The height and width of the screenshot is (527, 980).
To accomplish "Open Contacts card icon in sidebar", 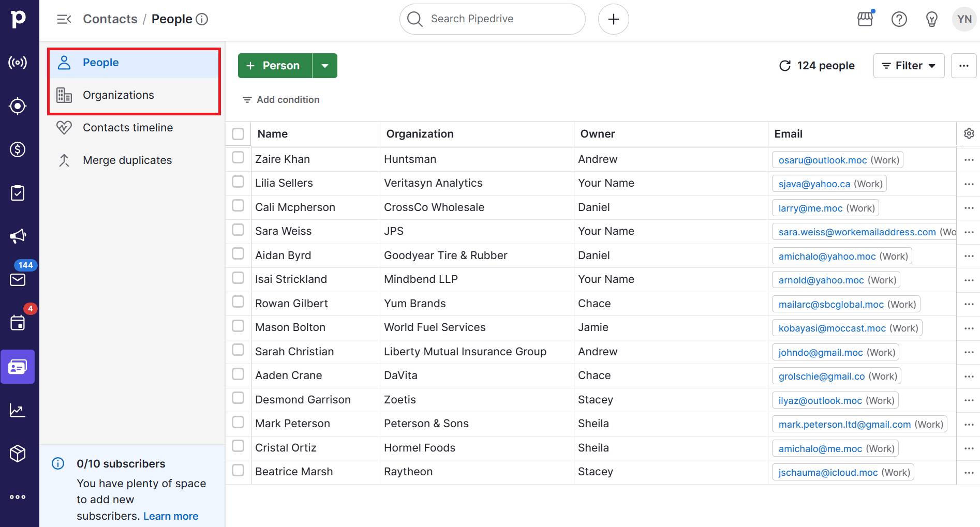I will [18, 367].
